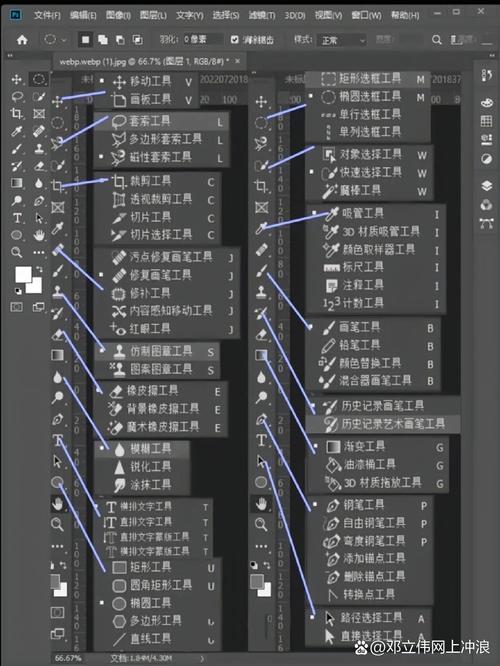Screen dimensions: 500x666
Task: Select 多边形套索工具 polygonal lasso item
Action: click(x=161, y=139)
